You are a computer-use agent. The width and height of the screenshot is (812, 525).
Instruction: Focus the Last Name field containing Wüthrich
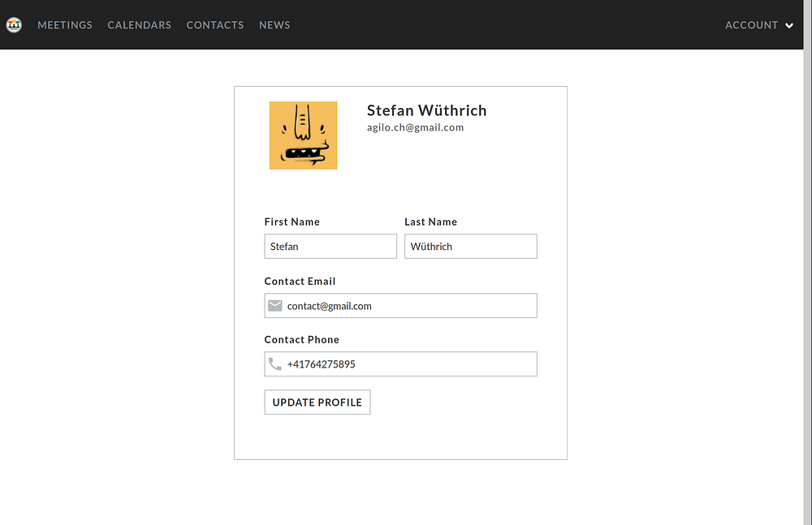click(471, 247)
